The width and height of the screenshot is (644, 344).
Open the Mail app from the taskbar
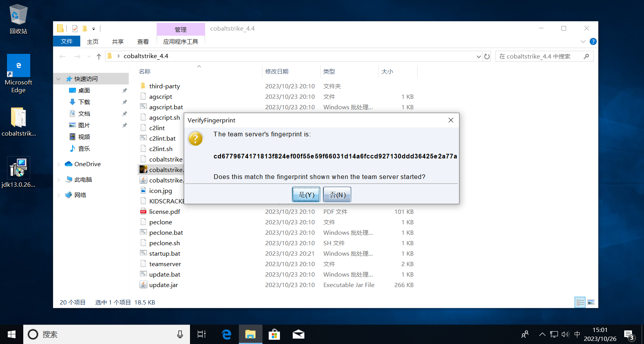tap(298, 334)
